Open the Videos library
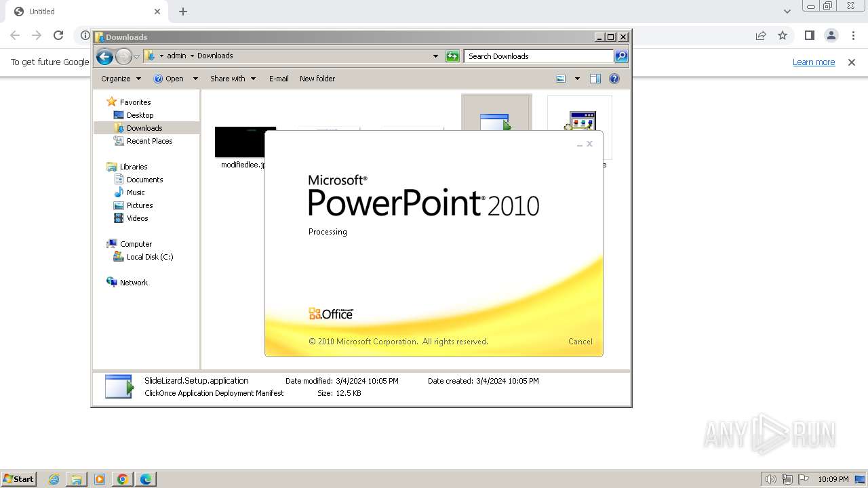 click(x=137, y=218)
